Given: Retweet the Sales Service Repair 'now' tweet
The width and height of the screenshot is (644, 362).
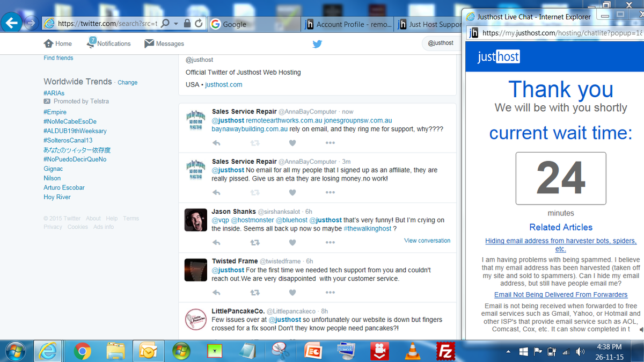Looking at the screenshot, I should (x=255, y=143).
